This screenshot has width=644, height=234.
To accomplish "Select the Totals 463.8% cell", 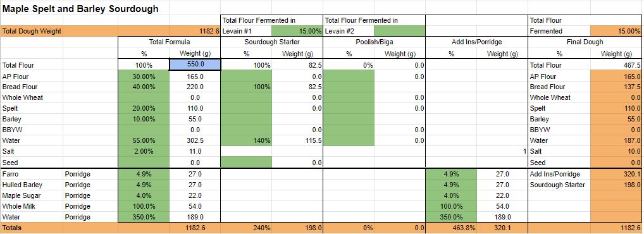I will (451, 228).
